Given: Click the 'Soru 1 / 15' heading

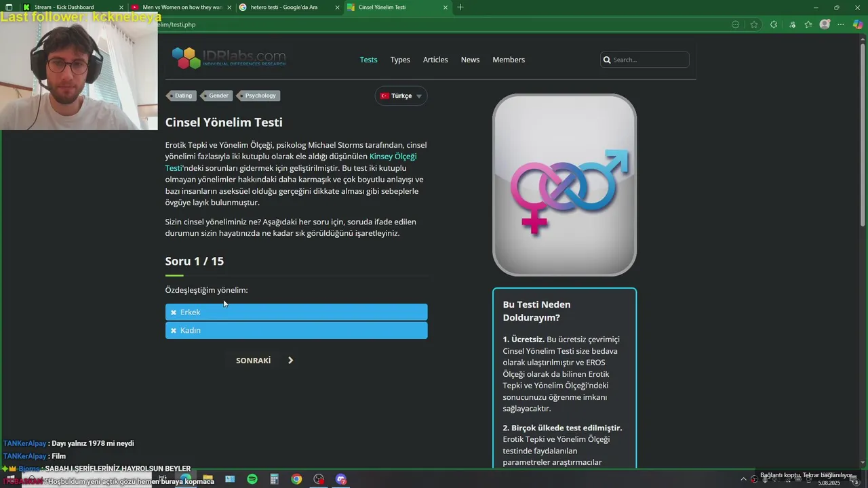Looking at the screenshot, I should click(x=195, y=261).
